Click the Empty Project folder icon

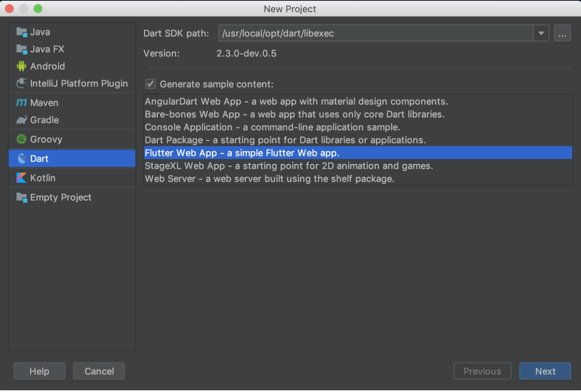(x=21, y=197)
